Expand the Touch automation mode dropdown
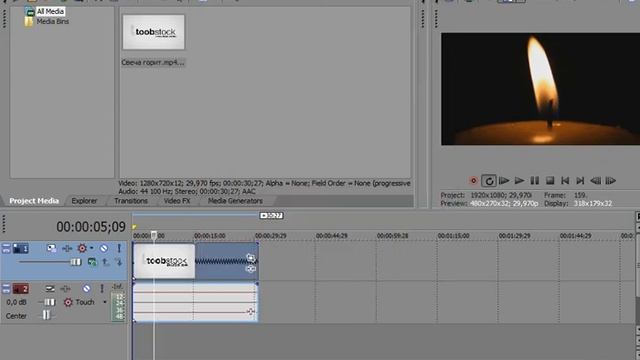640x360 pixels. point(105,302)
